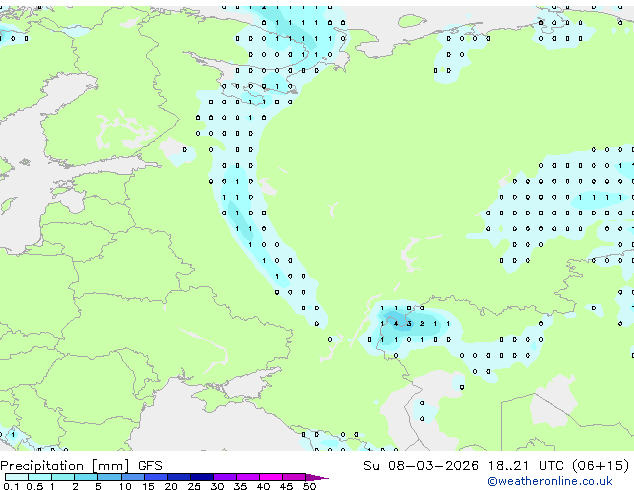
Task: Select the legend swatch between 10 and 15
Action: 133,477
